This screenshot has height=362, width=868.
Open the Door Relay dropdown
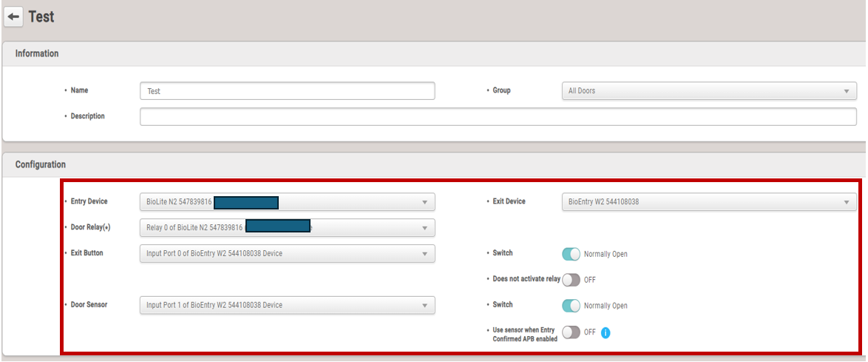tap(287, 228)
